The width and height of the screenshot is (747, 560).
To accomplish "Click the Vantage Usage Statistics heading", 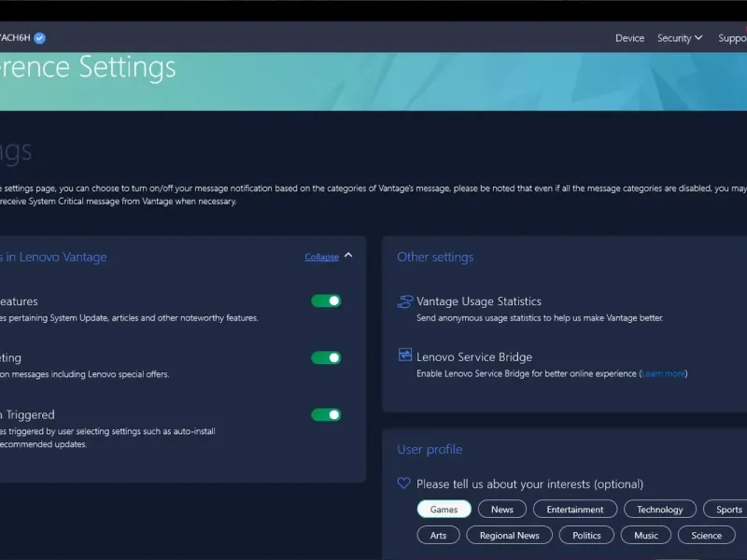I will 479,301.
